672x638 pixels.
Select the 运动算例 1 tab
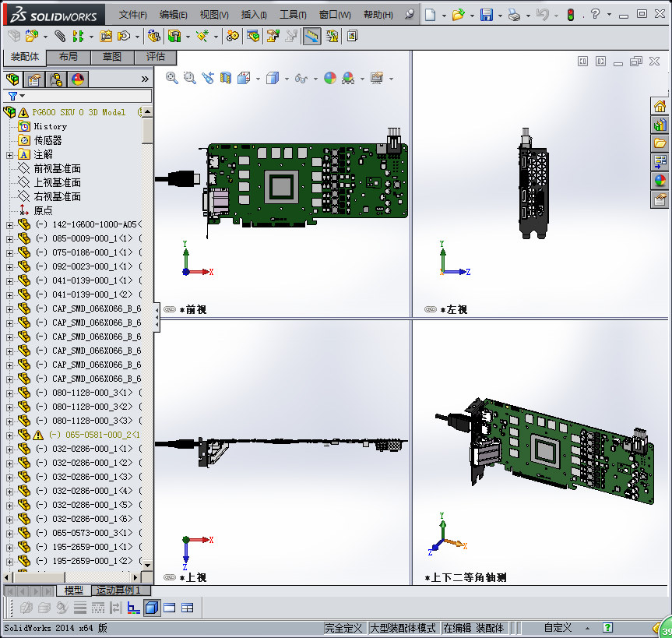[118, 590]
